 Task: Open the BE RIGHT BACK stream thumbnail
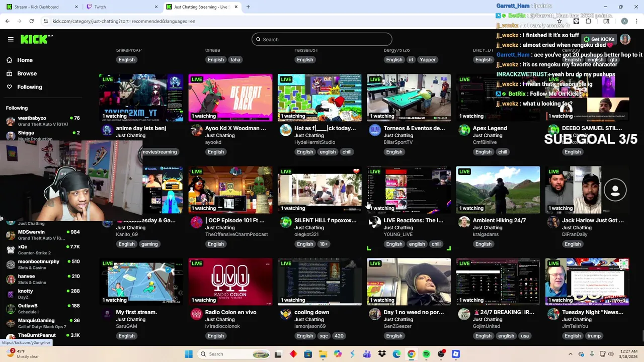[x=230, y=98]
